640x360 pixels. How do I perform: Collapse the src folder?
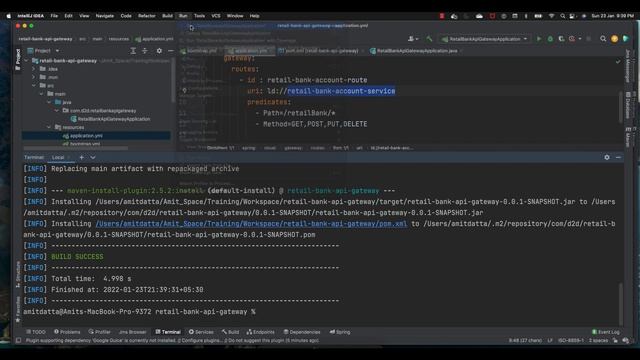coord(34,85)
